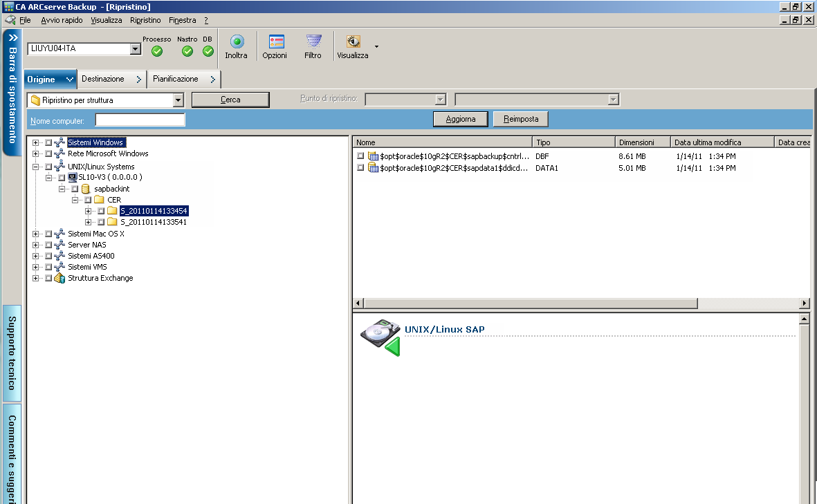Expand the Struttura Exchange tree node
This screenshot has width=817, height=504.
click(35, 278)
